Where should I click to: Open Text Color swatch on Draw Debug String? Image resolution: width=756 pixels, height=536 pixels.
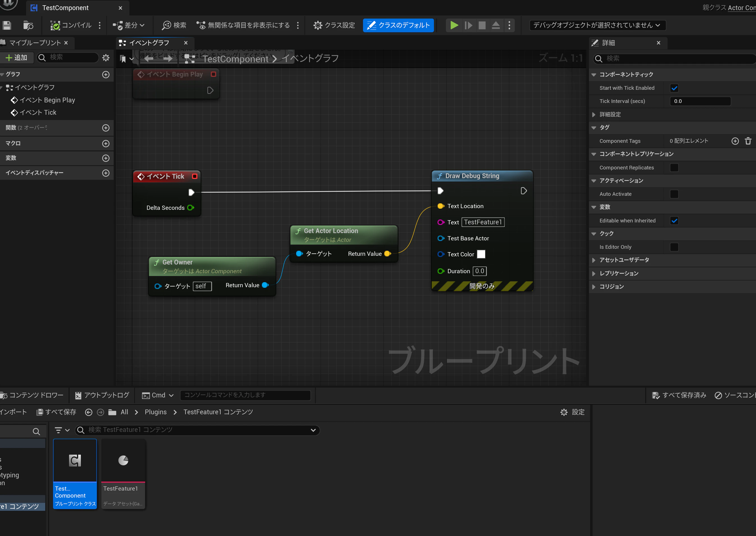(x=481, y=254)
